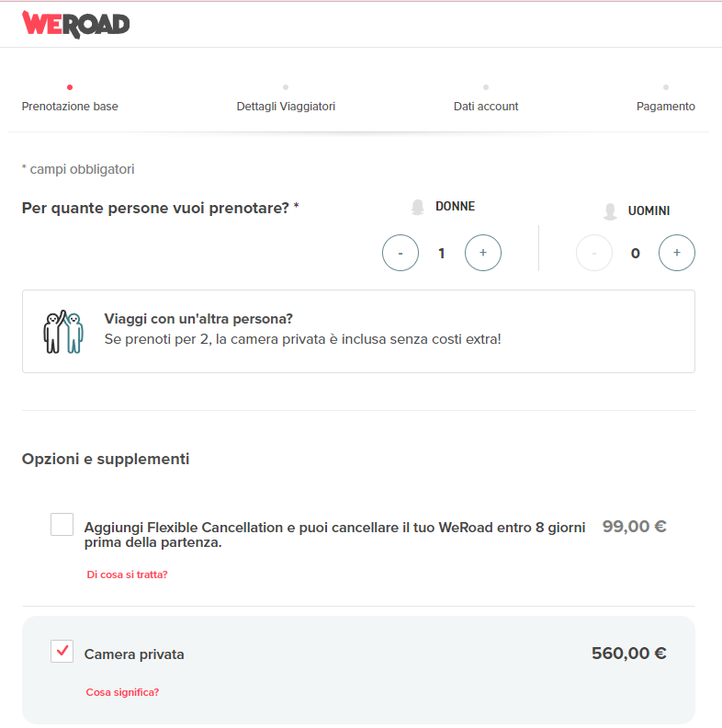Viewport: 722px width, 728px height.
Task: Click the WeRoad logo
Action: [x=75, y=24]
